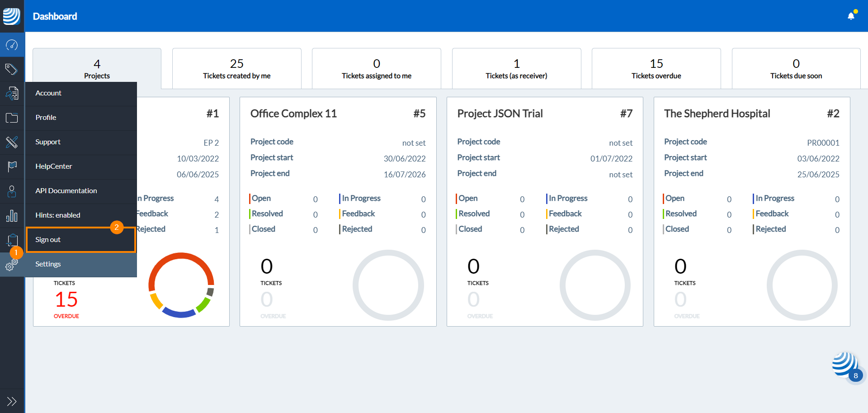Click the ruler and pencil sidebar icon
Image resolution: width=868 pixels, height=413 pixels.
[x=12, y=142]
